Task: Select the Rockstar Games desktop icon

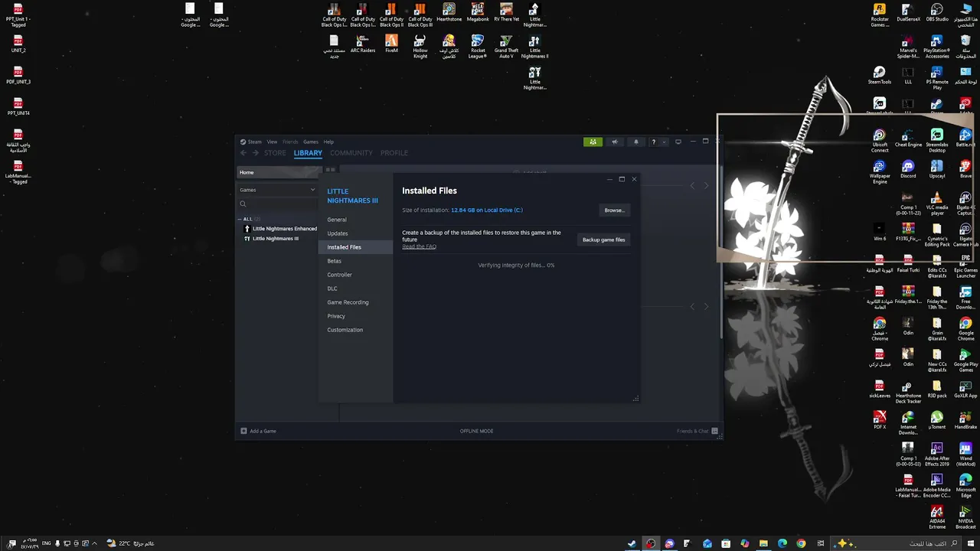Action: (x=880, y=15)
